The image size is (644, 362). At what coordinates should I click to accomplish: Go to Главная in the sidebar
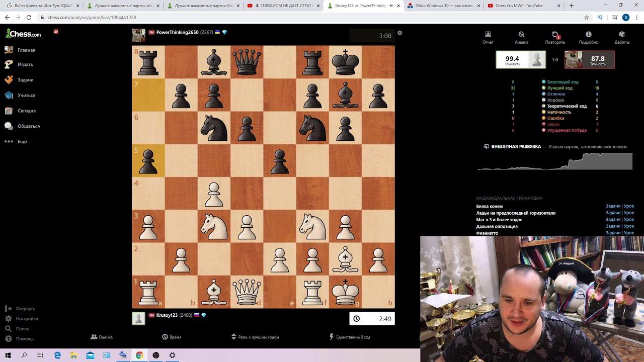20,50
